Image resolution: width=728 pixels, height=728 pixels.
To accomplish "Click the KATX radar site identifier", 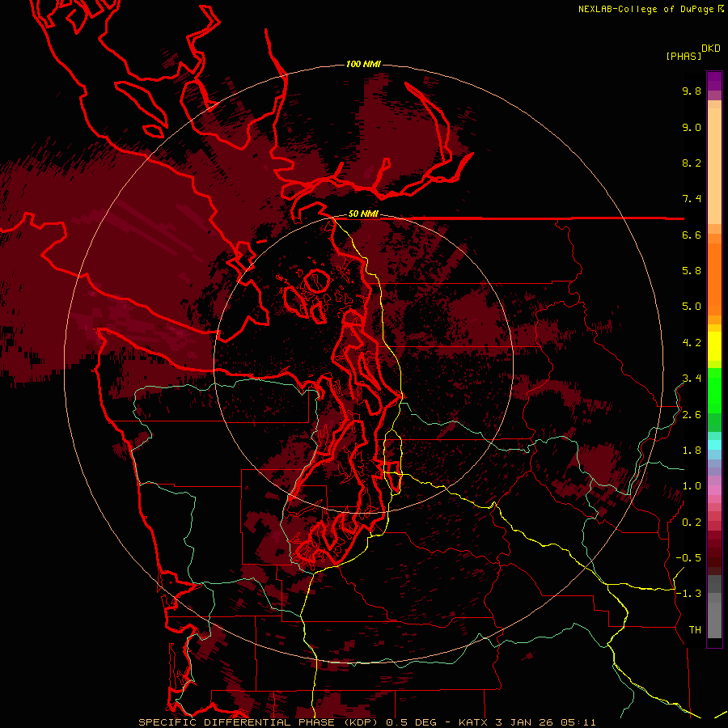I will tap(472, 722).
